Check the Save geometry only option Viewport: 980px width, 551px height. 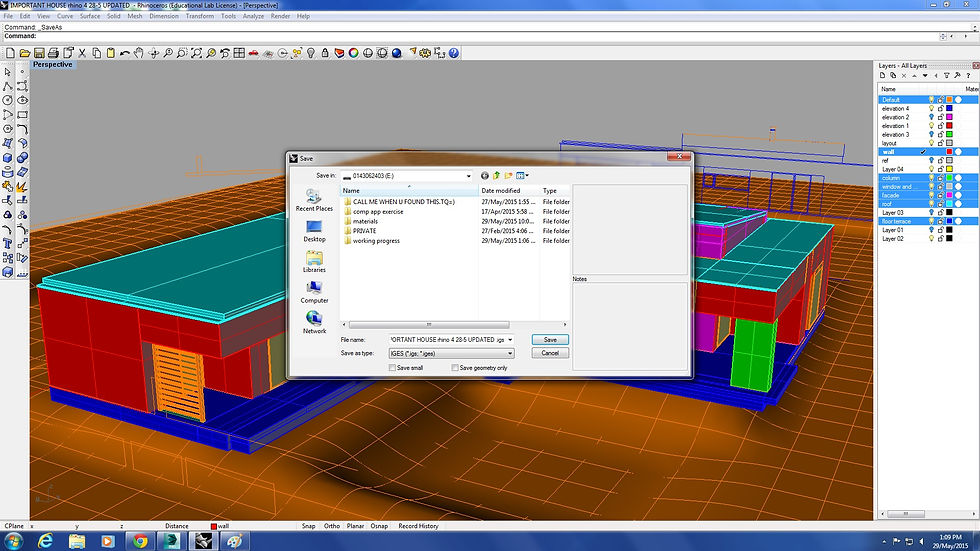(456, 368)
